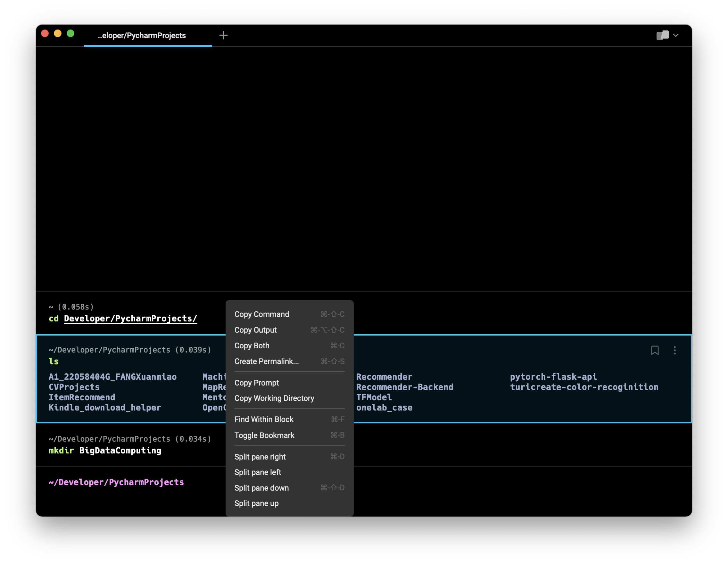Select Toggle Bookmark option
This screenshot has width=728, height=564.
(264, 435)
